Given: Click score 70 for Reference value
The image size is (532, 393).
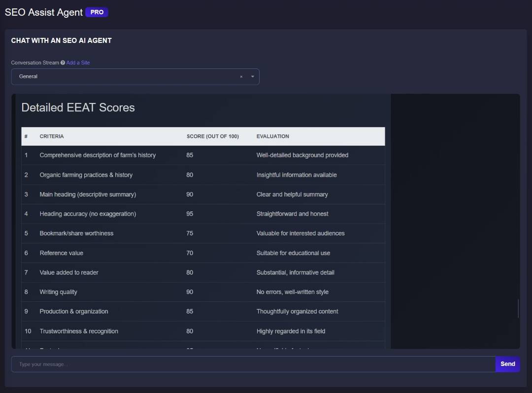Looking at the screenshot, I should click(x=190, y=253).
